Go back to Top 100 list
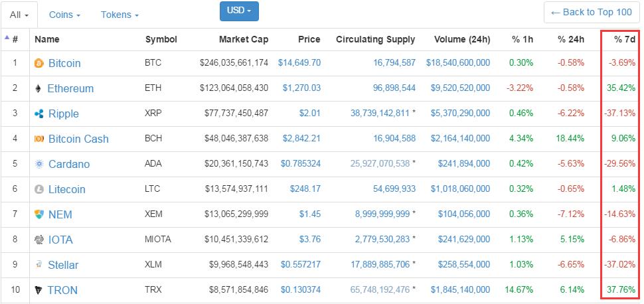This screenshot has height=304, width=644. [x=591, y=12]
